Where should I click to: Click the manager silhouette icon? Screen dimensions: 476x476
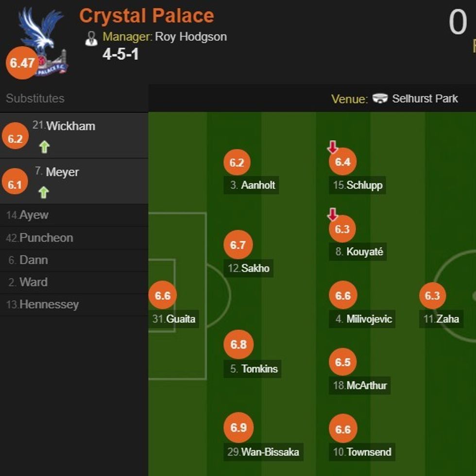pyautogui.click(x=91, y=38)
